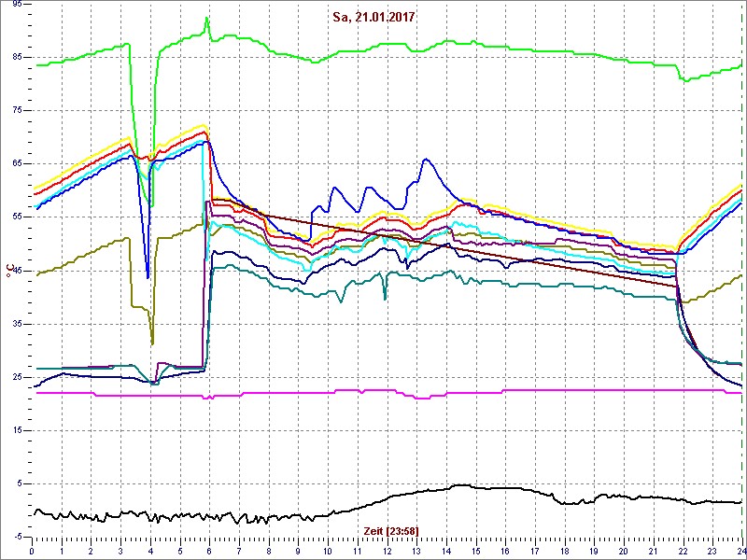Image resolution: width=747 pixels, height=560 pixels.
Task: Click hour 20 on the time axis
Action: coord(624,551)
